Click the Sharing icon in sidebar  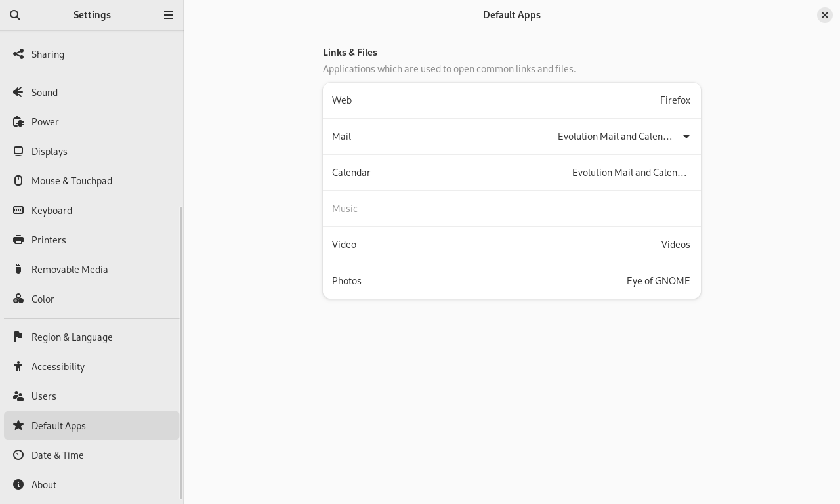tap(18, 54)
